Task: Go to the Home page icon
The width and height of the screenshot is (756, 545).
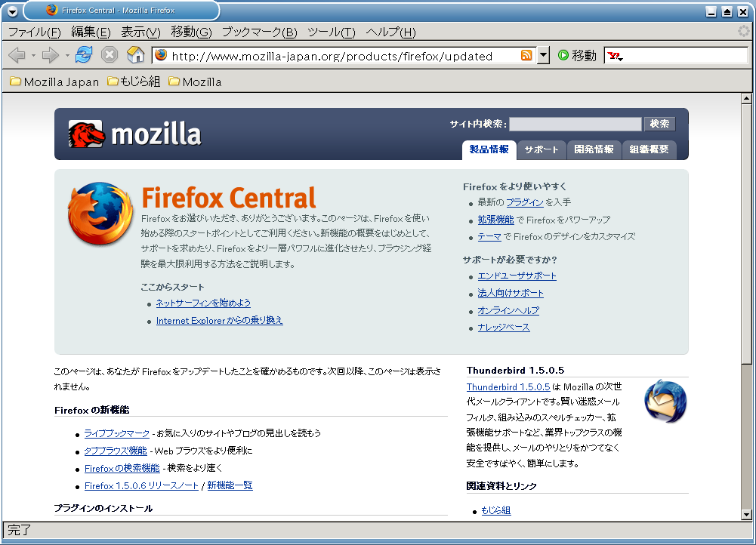Action: (x=135, y=54)
